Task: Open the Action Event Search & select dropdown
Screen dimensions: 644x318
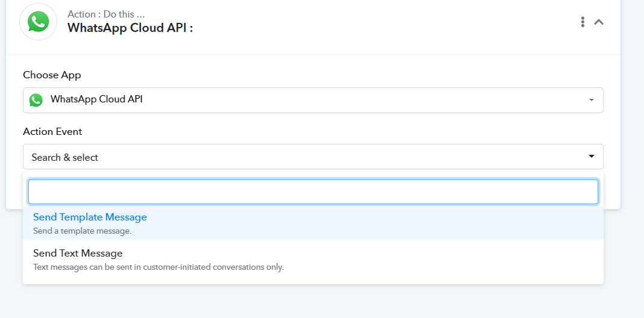Action: click(x=313, y=157)
